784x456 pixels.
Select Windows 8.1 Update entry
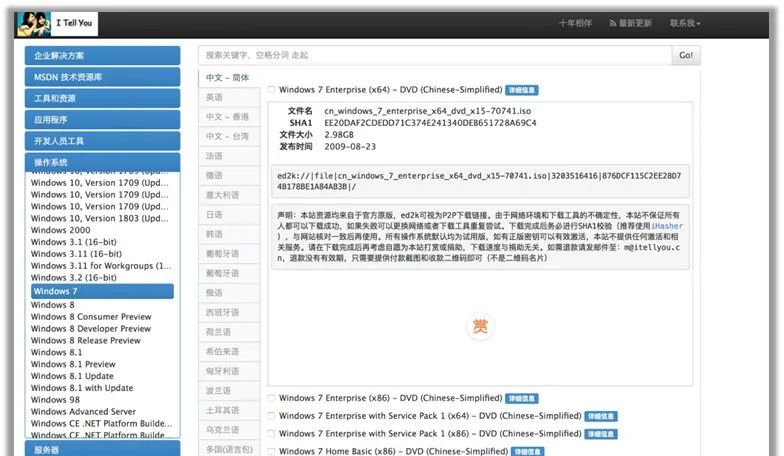72,376
